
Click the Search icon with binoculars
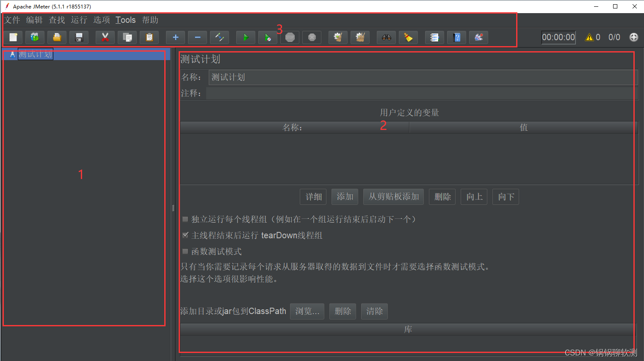pos(386,37)
